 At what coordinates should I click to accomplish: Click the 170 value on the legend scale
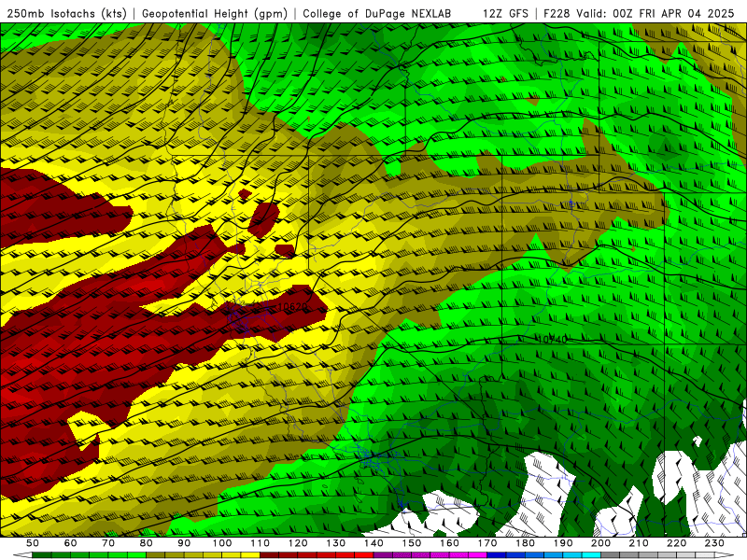click(x=487, y=543)
